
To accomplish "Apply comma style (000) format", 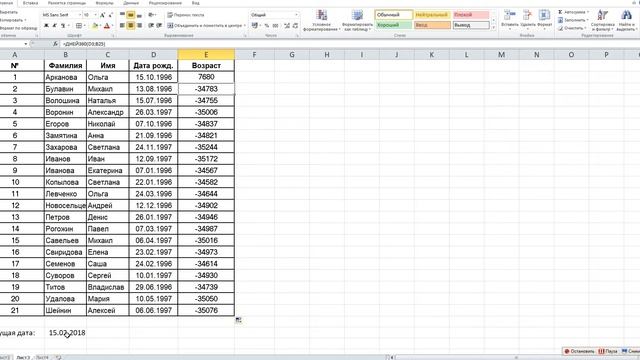I will pyautogui.click(x=276, y=26).
